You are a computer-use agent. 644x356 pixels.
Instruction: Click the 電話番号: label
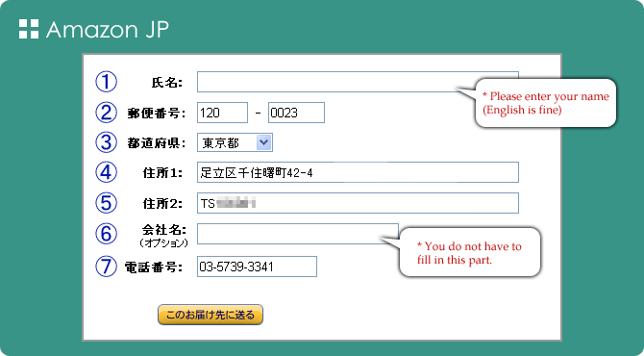point(154,267)
